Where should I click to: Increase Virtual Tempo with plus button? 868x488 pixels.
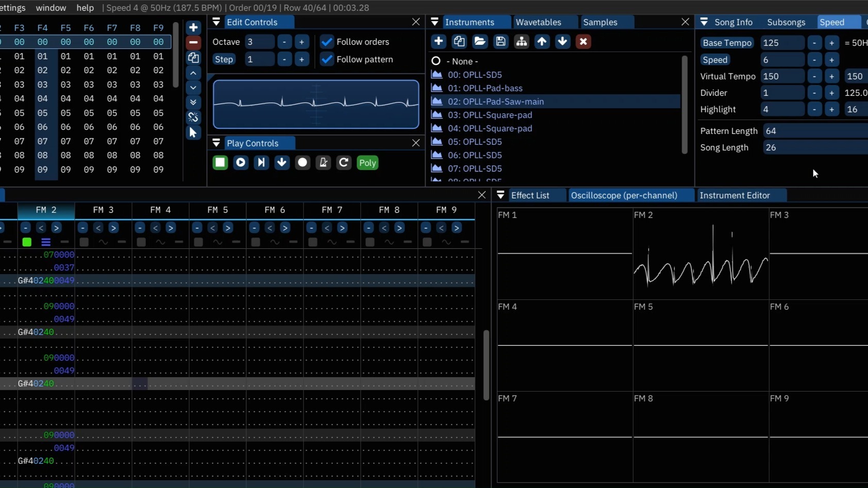[x=831, y=76]
